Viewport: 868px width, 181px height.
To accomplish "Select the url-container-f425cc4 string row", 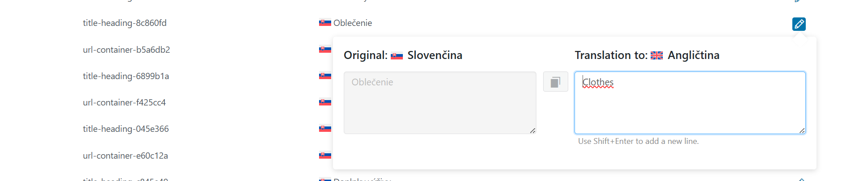I will point(124,102).
